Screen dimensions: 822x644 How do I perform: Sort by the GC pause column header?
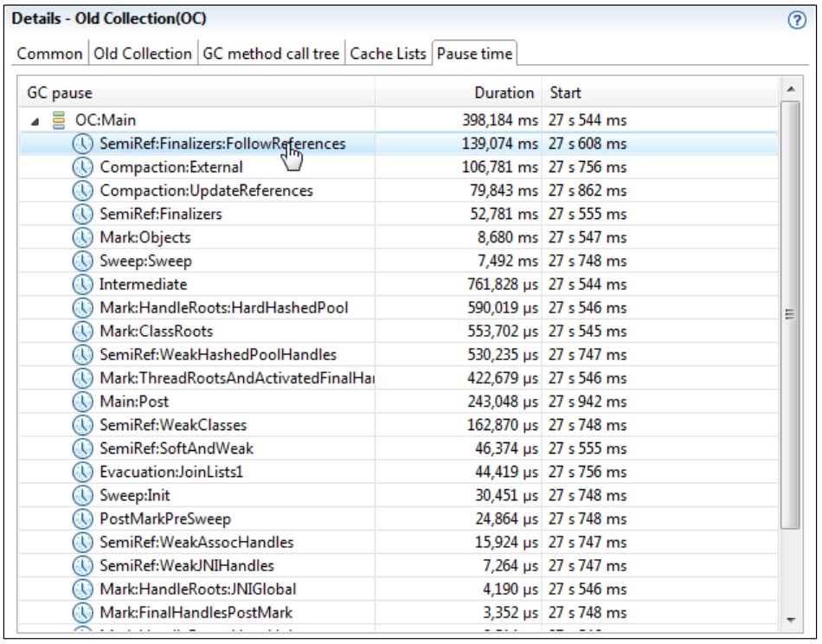coord(60,93)
